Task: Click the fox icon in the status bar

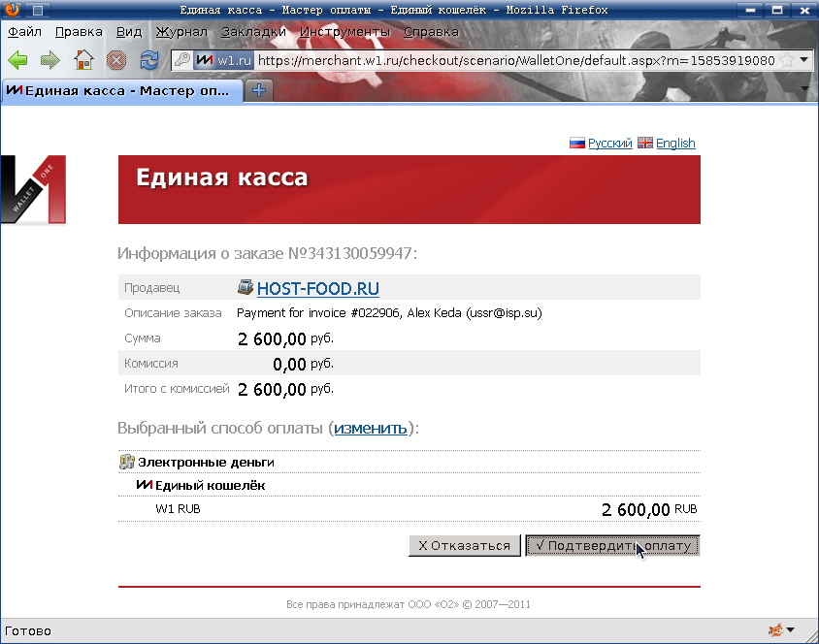Action: pyautogui.click(x=775, y=630)
